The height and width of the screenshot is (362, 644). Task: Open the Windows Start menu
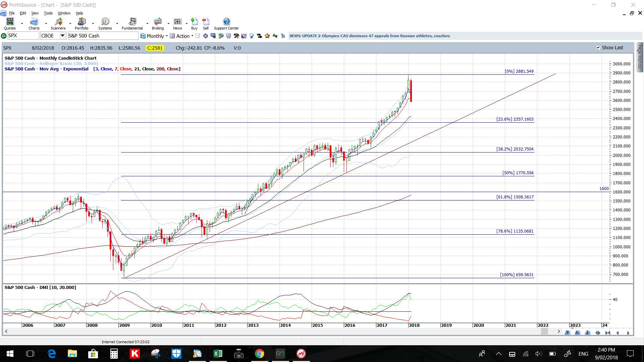point(10,354)
